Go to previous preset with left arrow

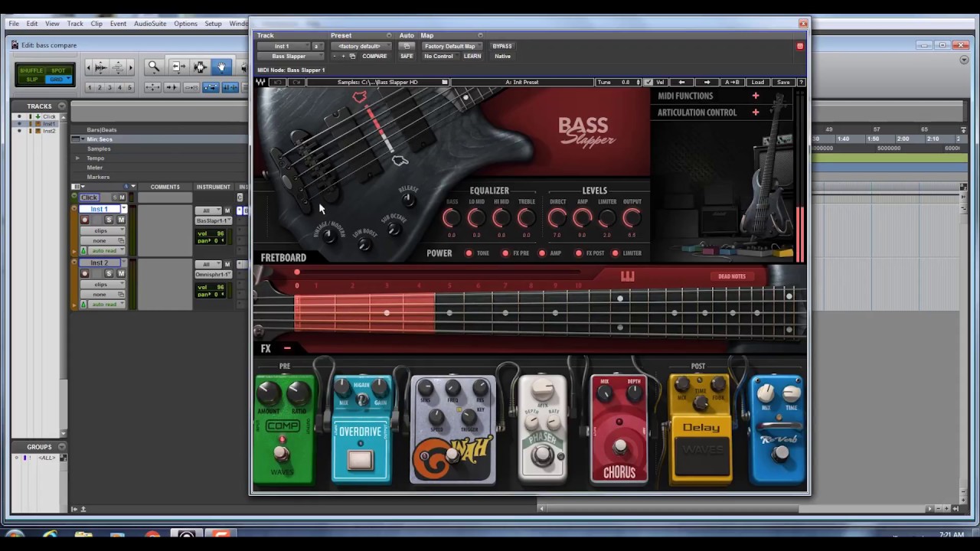pyautogui.click(x=682, y=82)
